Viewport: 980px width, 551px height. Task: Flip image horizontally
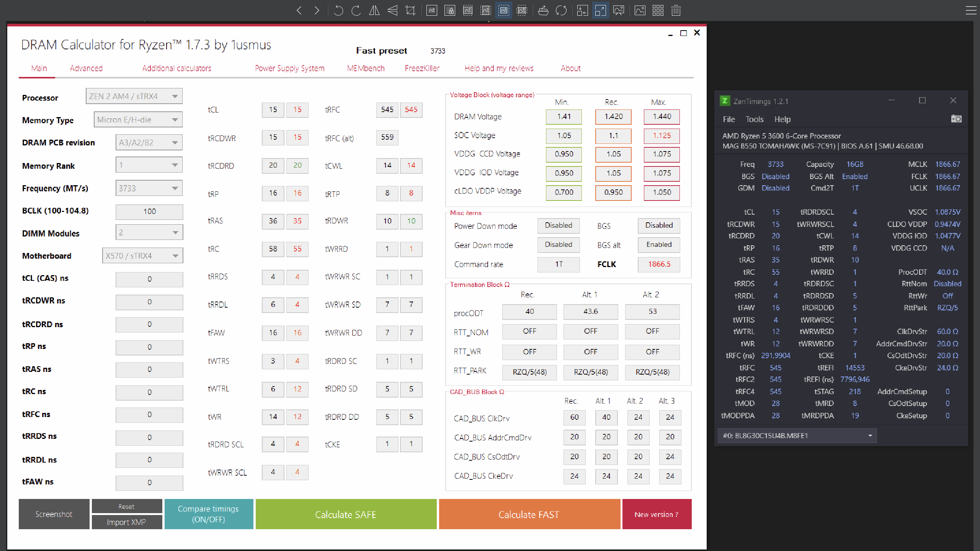point(374,10)
